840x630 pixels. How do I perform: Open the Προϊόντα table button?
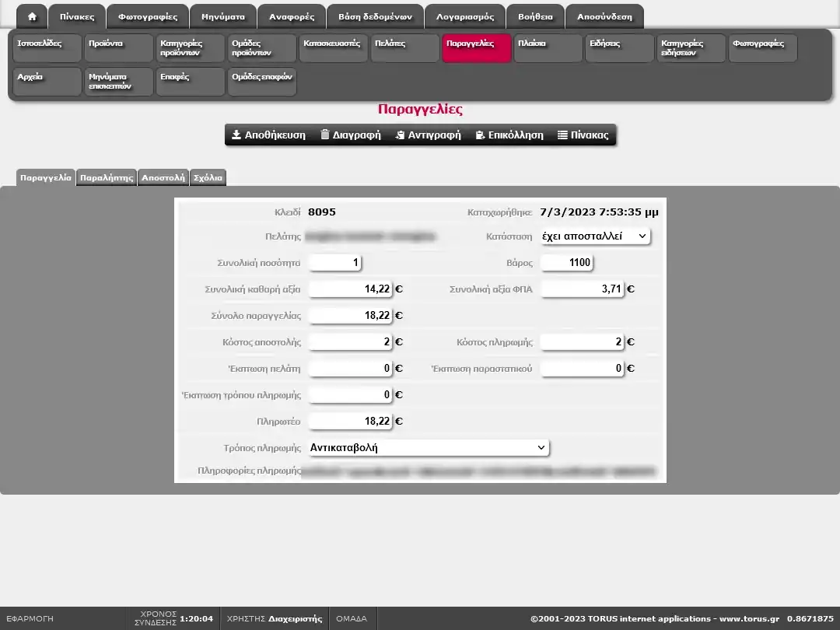118,48
